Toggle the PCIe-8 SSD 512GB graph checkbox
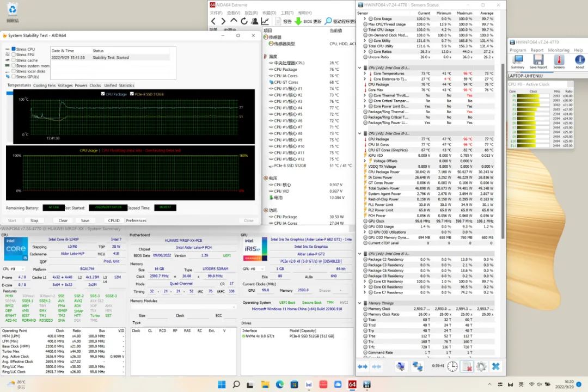This screenshot has height=392, width=588. 132,94
